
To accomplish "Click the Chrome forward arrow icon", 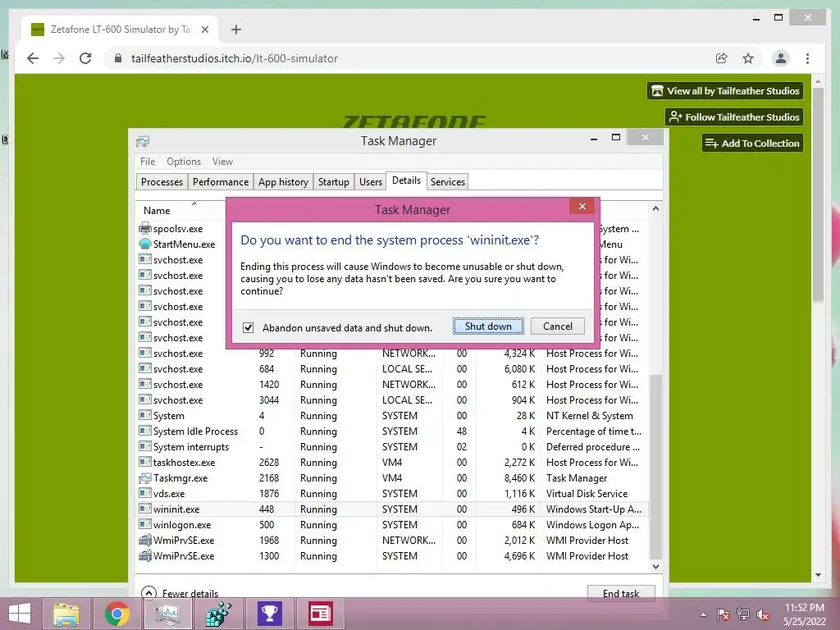I will pos(59,58).
